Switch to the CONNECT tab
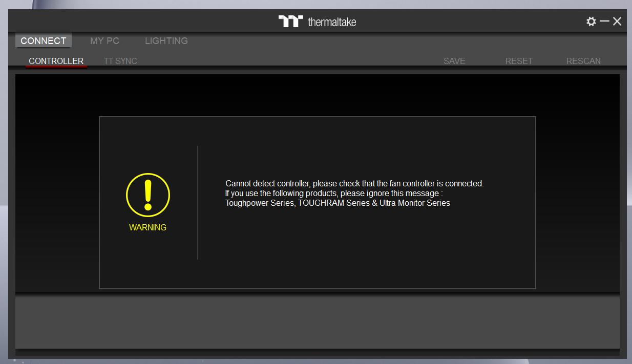632x364 pixels. (x=44, y=41)
